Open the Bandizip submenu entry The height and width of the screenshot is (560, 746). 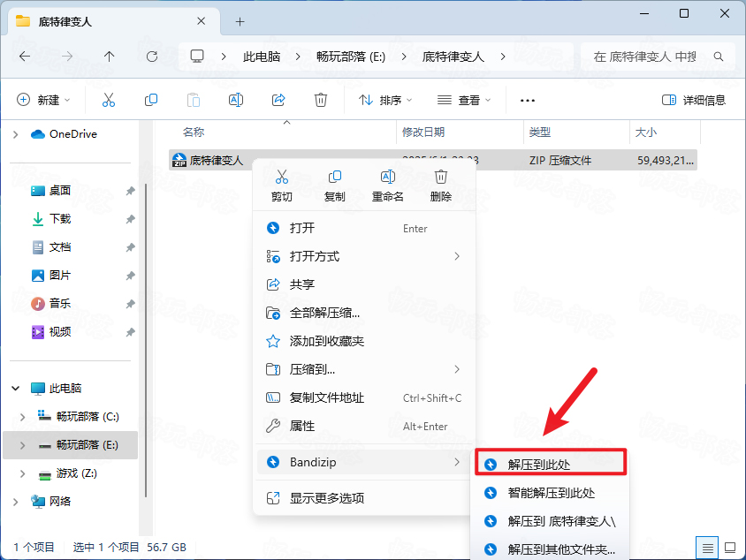(364, 462)
